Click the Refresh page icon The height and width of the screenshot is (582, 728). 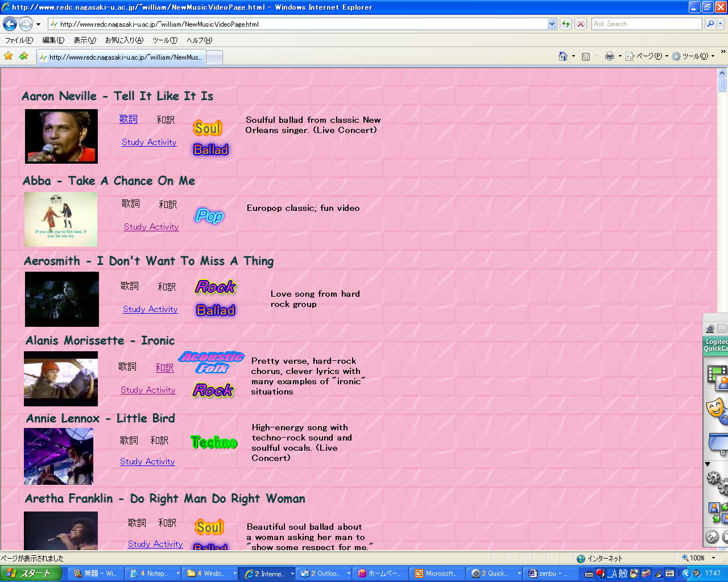pos(566,24)
